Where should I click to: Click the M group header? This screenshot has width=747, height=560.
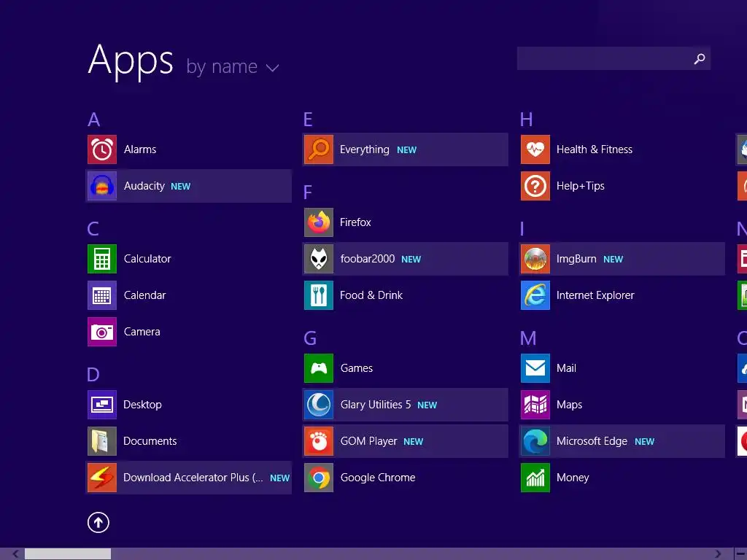(x=528, y=338)
